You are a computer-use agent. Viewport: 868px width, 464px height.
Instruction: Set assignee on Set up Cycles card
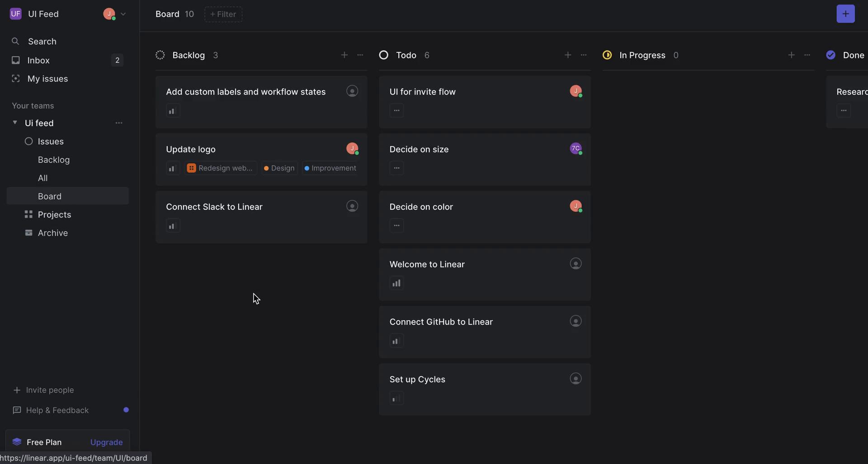(576, 378)
